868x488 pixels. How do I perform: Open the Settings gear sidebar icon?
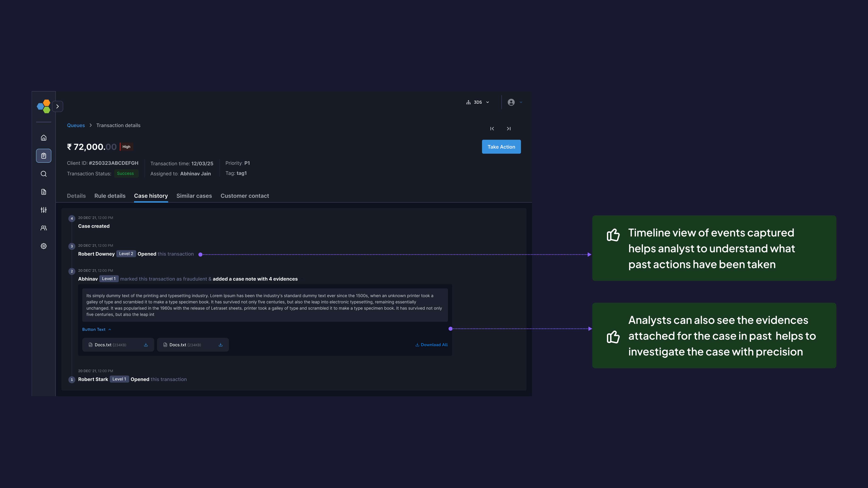pos(43,246)
